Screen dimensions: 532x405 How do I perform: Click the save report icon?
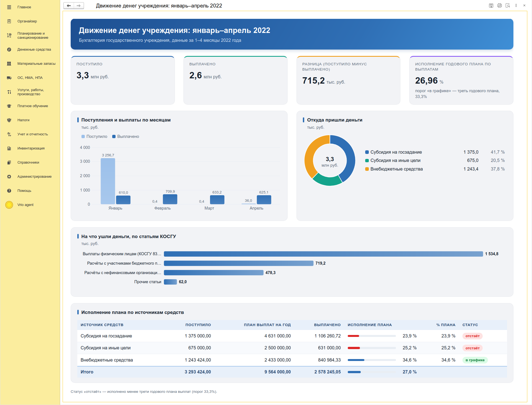491,6
